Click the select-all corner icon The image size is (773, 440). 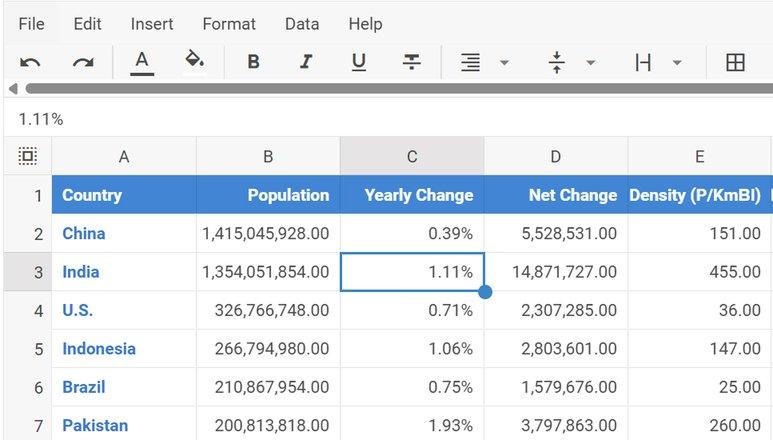28,156
